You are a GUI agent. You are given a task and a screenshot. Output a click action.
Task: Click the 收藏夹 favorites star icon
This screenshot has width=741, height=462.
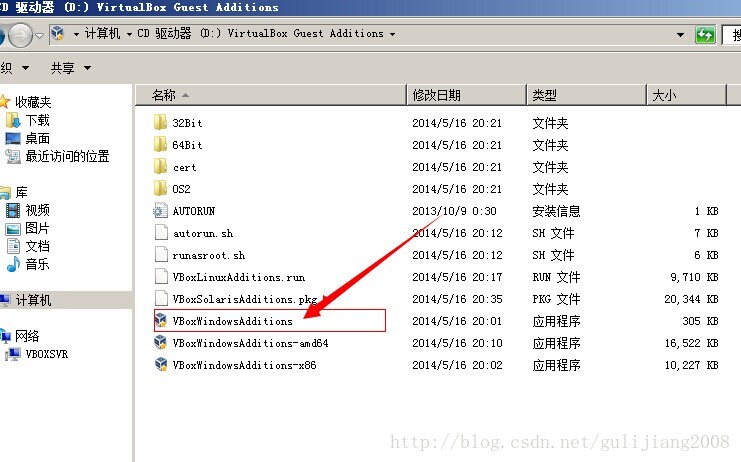[5, 102]
